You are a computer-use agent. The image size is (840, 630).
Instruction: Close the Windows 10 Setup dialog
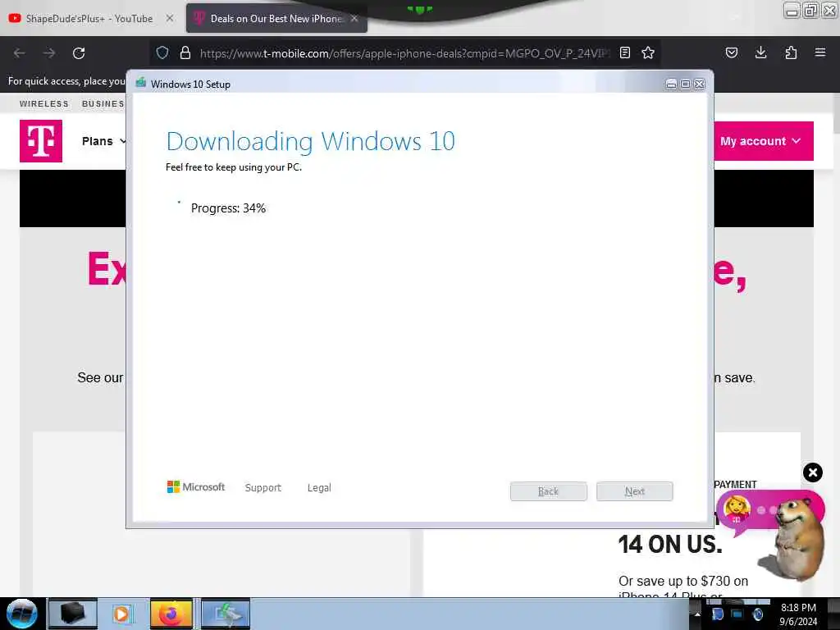tap(699, 84)
